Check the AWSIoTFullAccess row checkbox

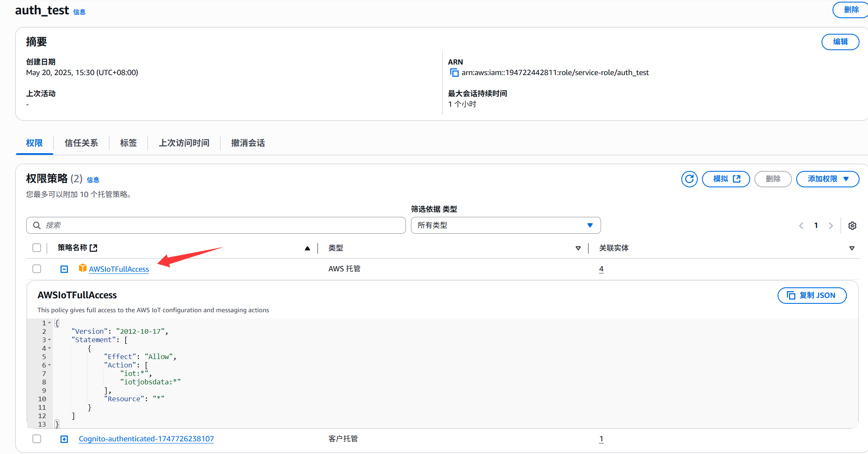click(x=37, y=269)
